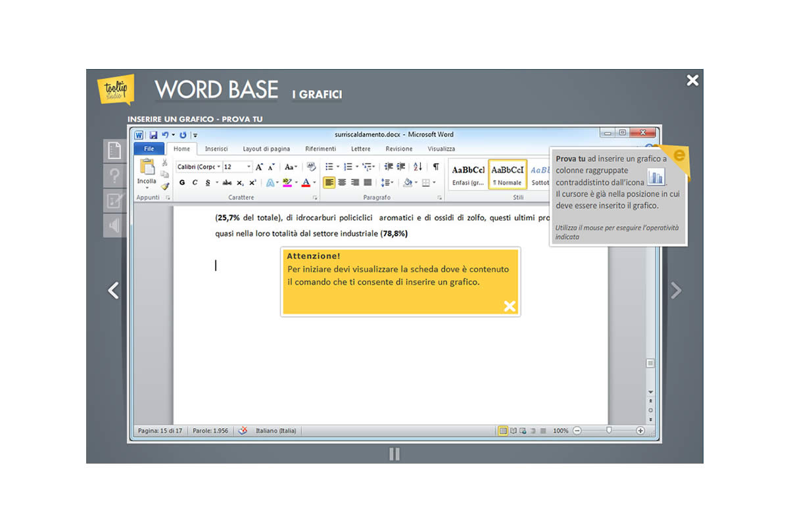
Task: Pick the text highlight color
Action: click(287, 183)
